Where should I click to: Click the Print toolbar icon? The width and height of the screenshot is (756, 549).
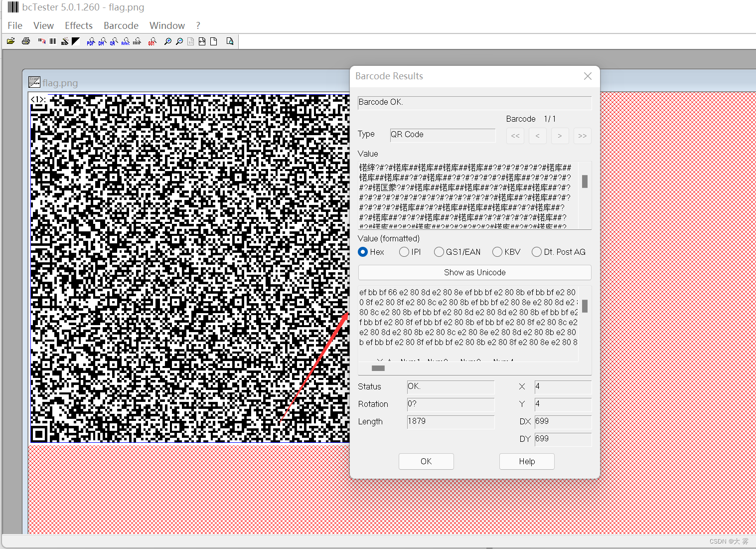pos(26,41)
